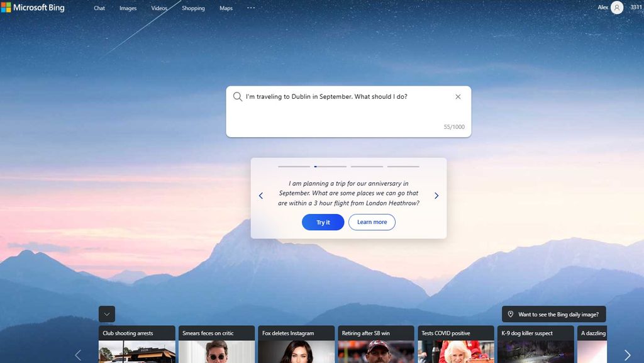Show the next suggested prompt with right arrow

pos(436,195)
